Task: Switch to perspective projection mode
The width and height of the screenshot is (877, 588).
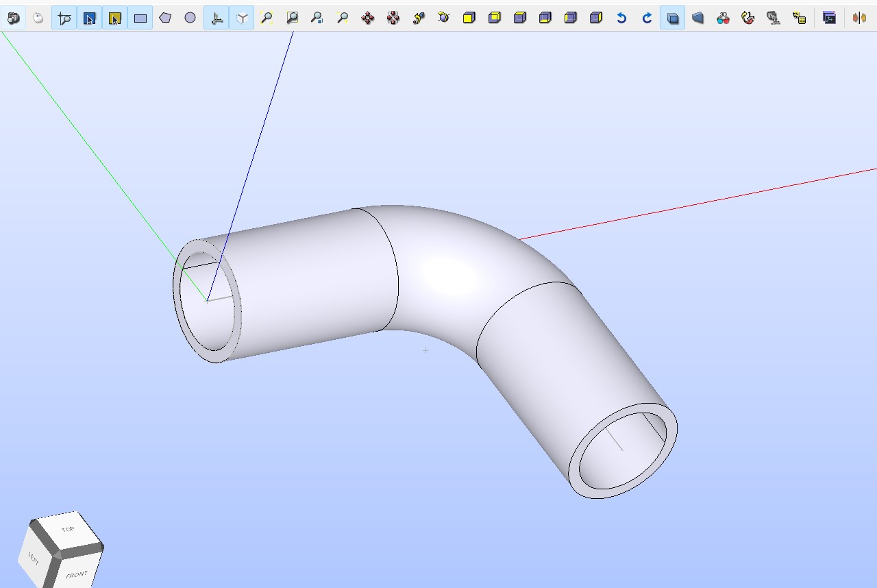Action: click(697, 18)
